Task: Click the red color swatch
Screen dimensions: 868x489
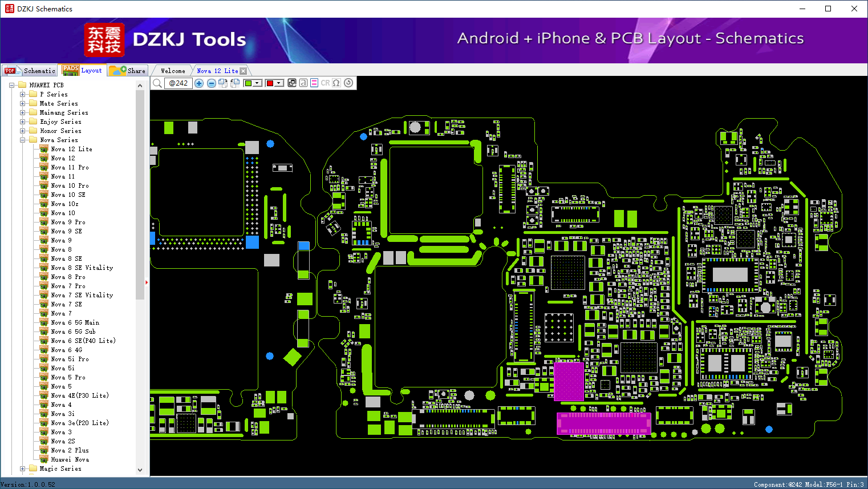Action: 270,83
